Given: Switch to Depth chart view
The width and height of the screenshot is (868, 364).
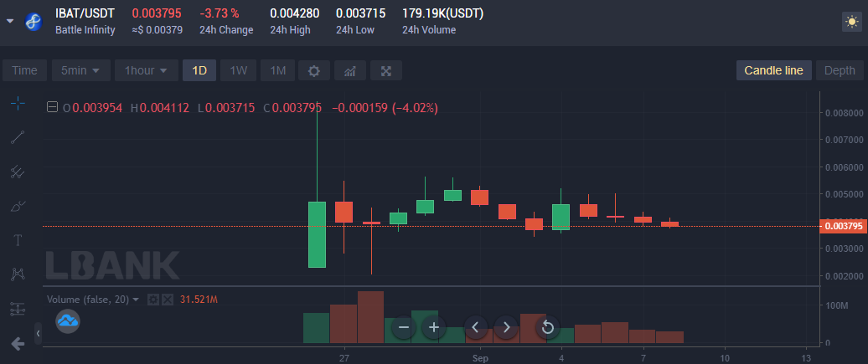Looking at the screenshot, I should [840, 71].
